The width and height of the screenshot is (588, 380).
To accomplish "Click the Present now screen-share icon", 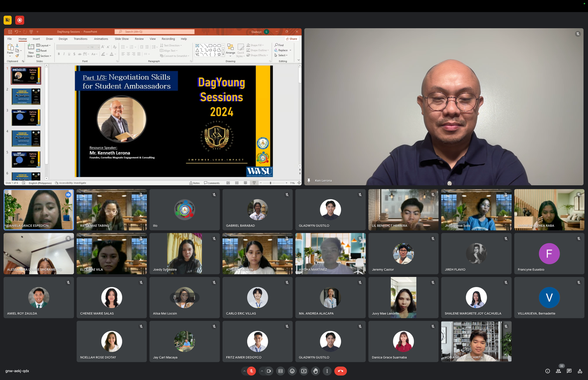I will [304, 371].
